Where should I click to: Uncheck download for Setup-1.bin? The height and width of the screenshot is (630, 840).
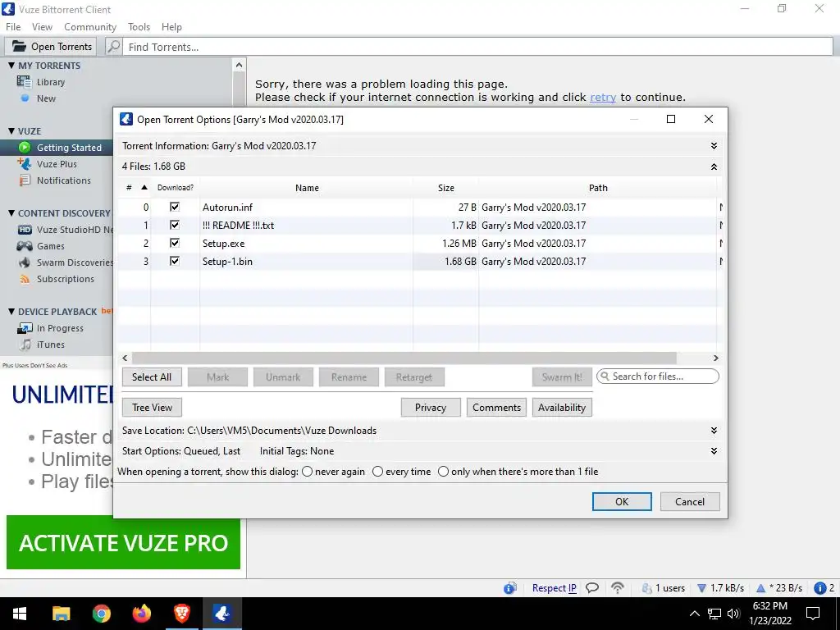[x=175, y=261]
